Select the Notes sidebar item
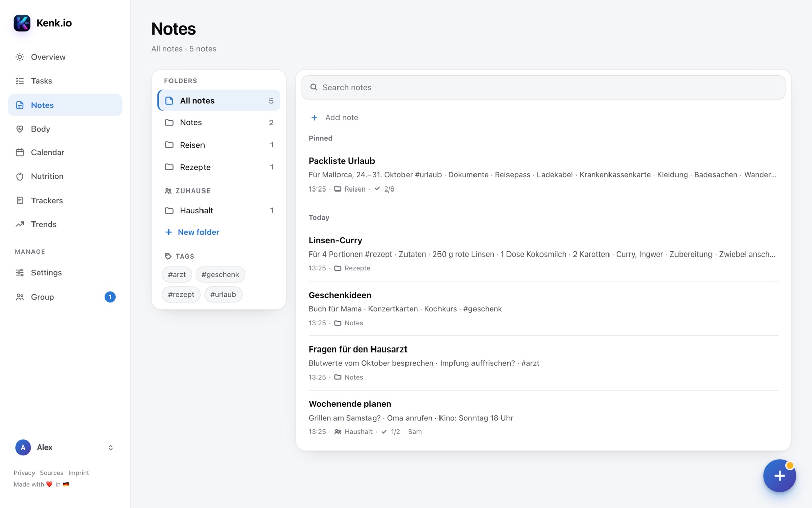This screenshot has width=812, height=508. [x=65, y=105]
